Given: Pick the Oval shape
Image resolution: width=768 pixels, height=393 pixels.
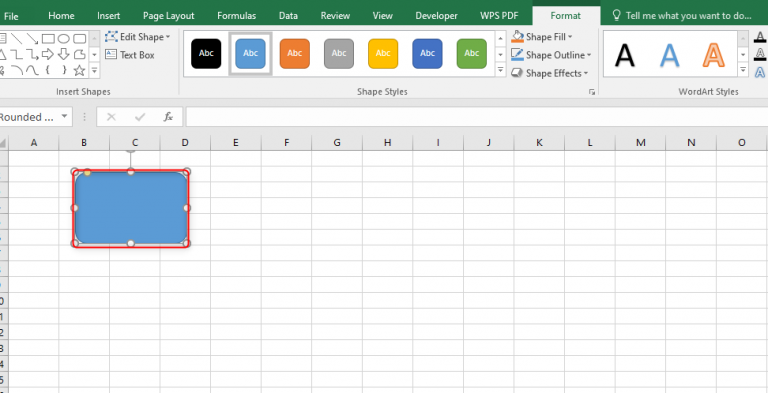Looking at the screenshot, I should click(64, 39).
